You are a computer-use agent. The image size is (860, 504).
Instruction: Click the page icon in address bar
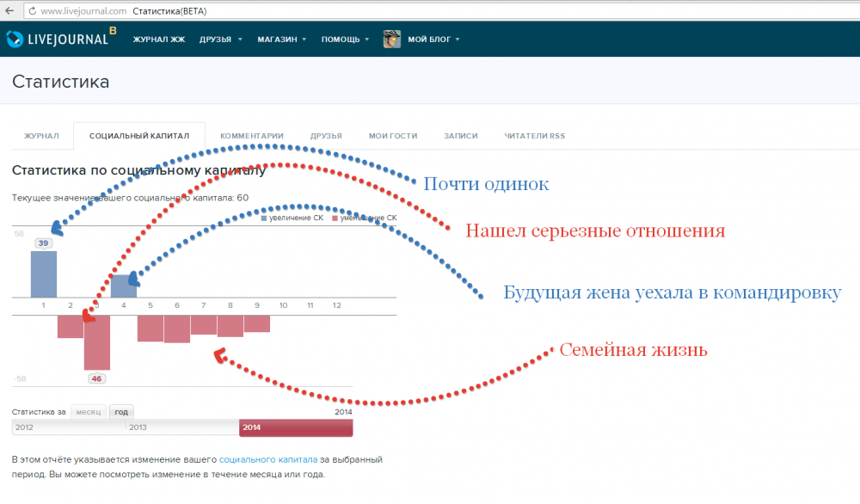click(x=31, y=11)
